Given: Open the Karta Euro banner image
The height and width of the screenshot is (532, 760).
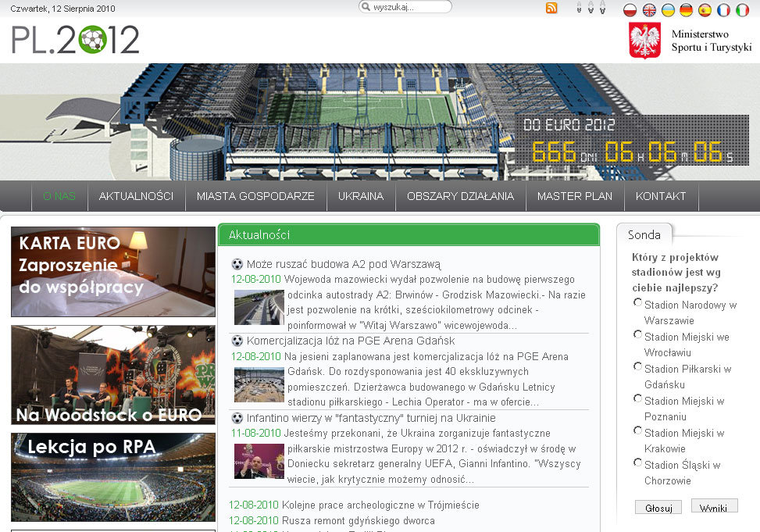Looking at the screenshot, I should coord(113,271).
